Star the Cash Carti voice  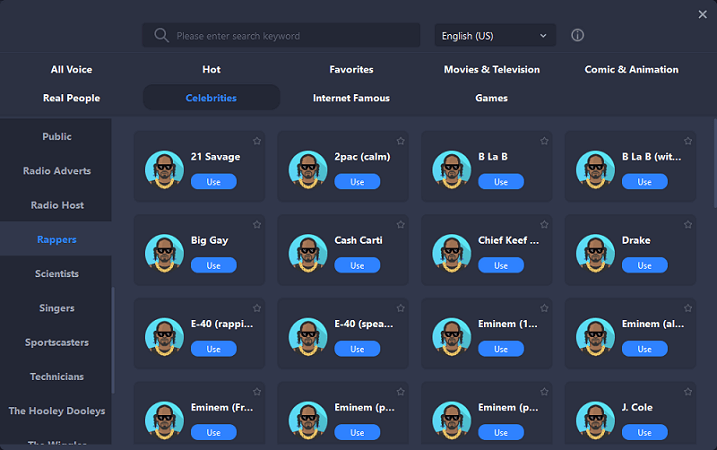(x=401, y=225)
